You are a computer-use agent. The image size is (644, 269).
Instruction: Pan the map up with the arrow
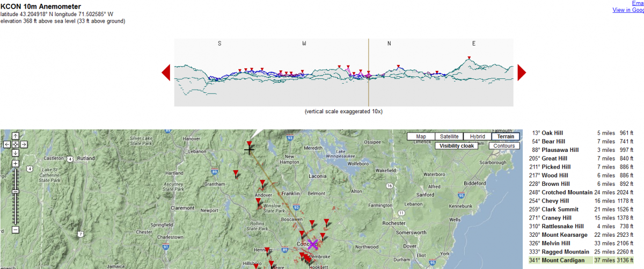pos(16,136)
